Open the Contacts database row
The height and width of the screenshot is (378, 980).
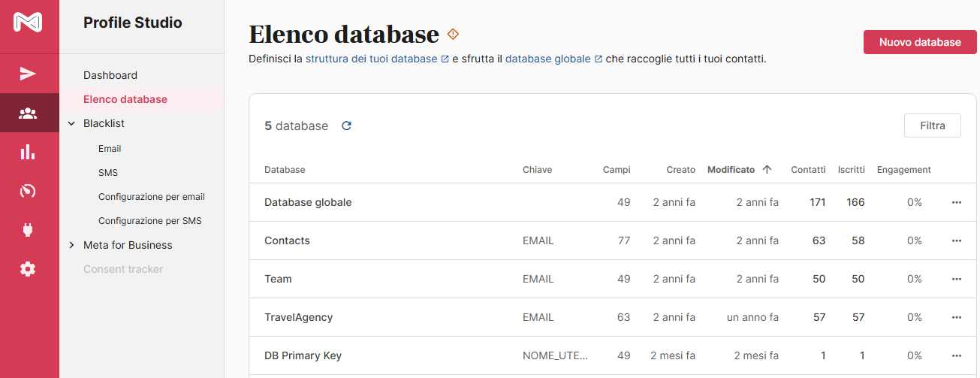coord(287,241)
